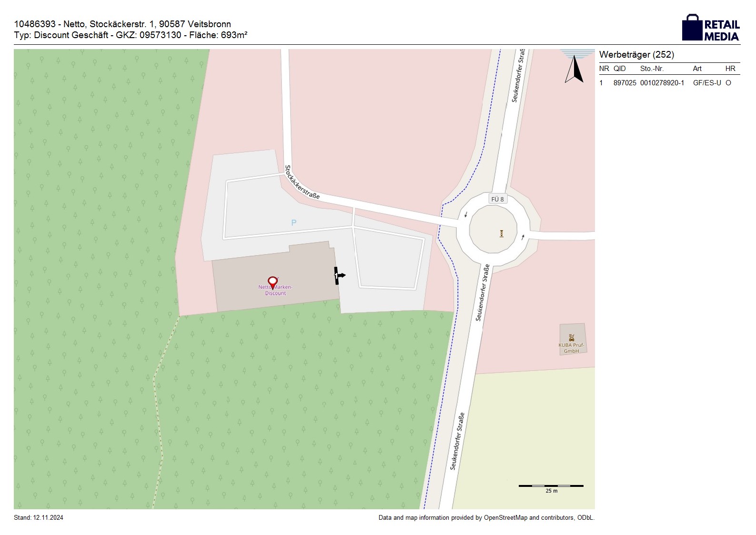The width and height of the screenshot is (756, 535).
Task: Click the Stand: 12.11.2024 date text
Action: 39,517
